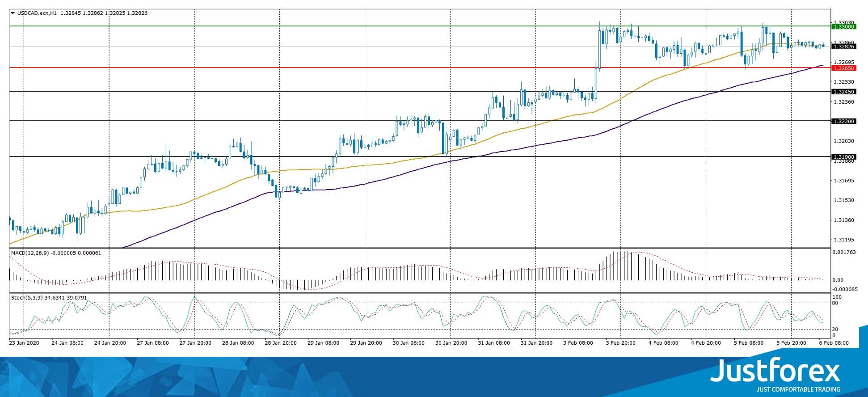868x397 pixels.
Task: Click the 1.31360 price axis label
Action: coord(844,220)
